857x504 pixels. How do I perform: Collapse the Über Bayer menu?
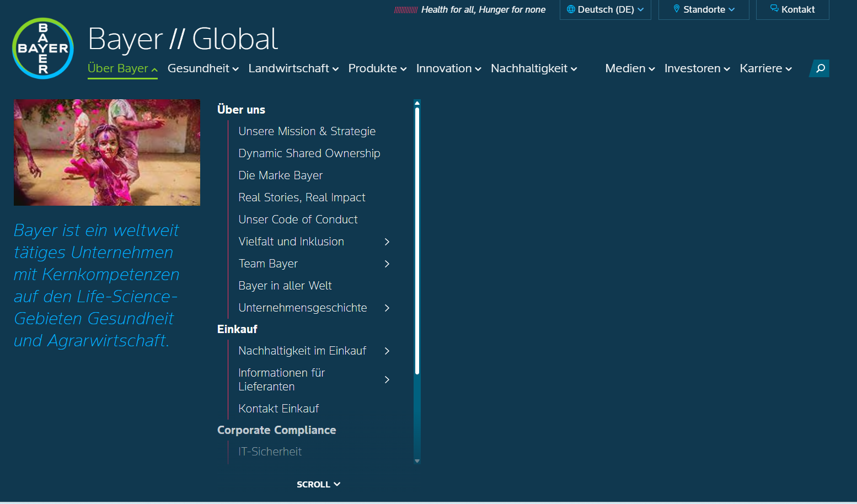click(122, 68)
